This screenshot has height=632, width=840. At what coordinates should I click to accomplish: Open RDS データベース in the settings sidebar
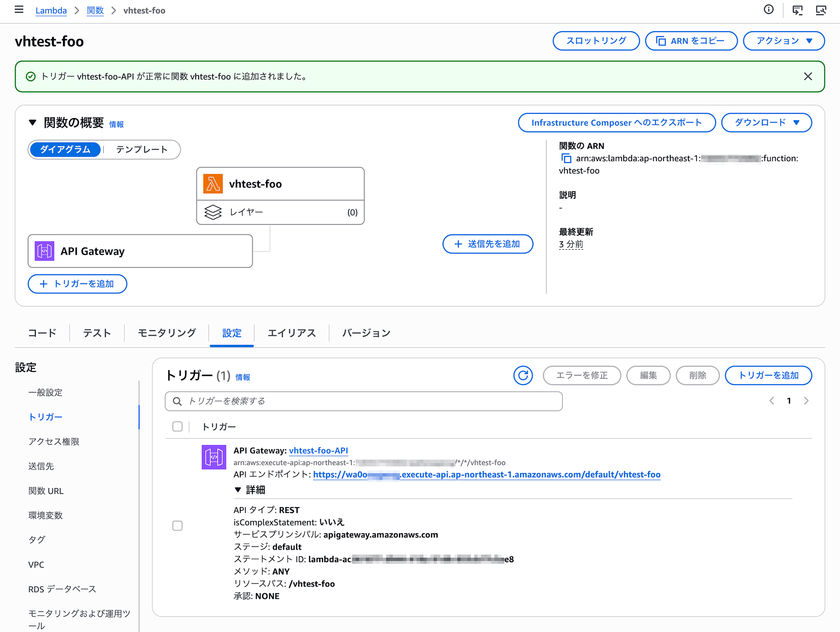pyautogui.click(x=62, y=589)
